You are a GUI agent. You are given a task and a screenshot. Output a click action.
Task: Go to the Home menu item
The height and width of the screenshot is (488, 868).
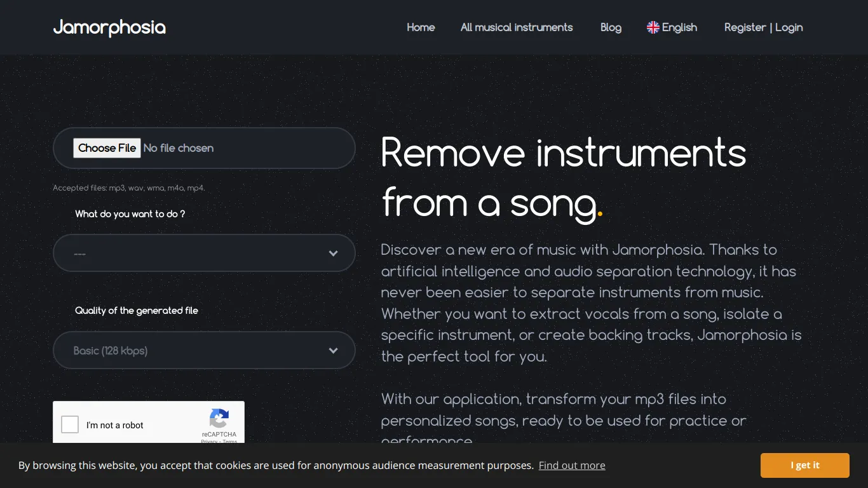click(421, 27)
